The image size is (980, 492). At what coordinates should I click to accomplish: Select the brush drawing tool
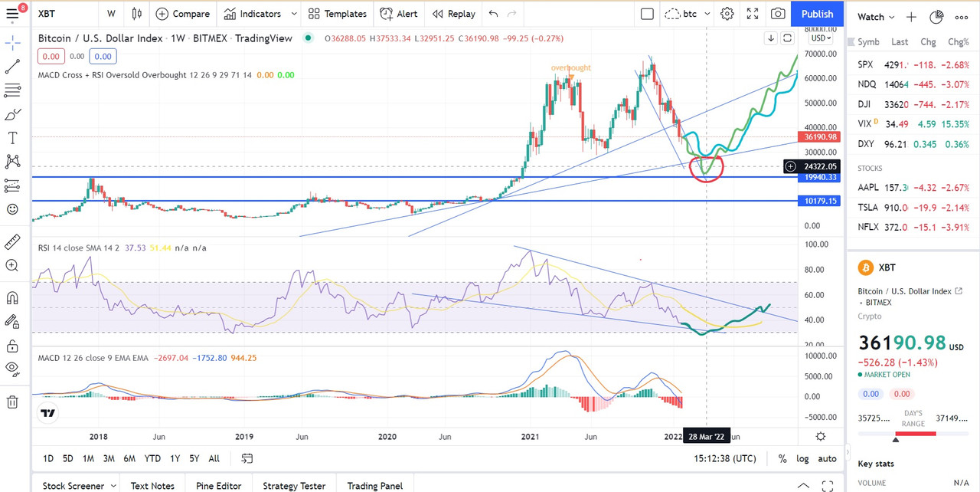(12, 115)
